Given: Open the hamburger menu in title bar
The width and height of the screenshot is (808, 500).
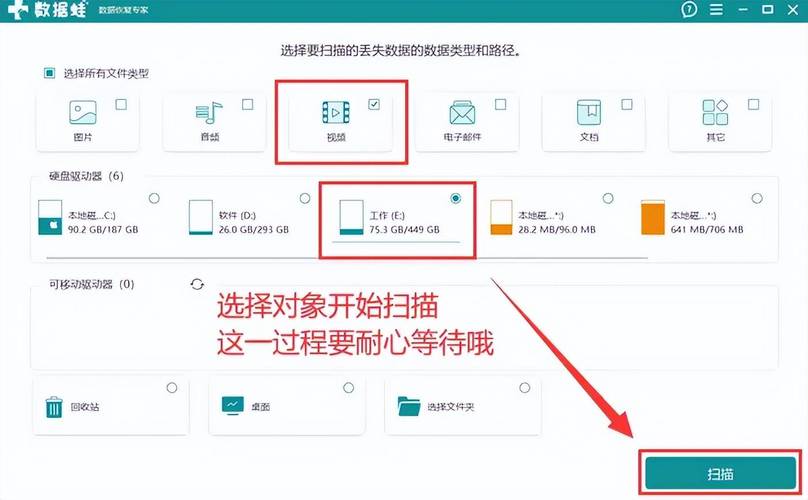Looking at the screenshot, I should (x=716, y=9).
